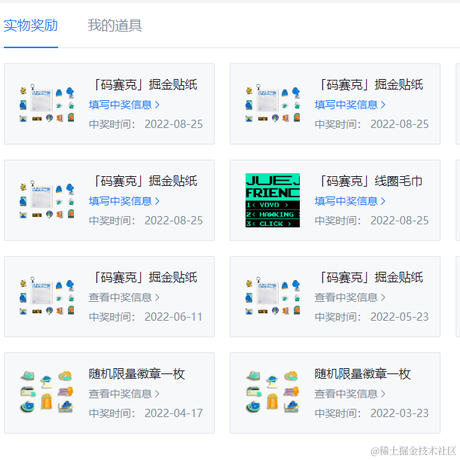Open 查看中奖信息 for the 2022-05-23 prize
The width and height of the screenshot is (460, 460).
click(x=350, y=297)
